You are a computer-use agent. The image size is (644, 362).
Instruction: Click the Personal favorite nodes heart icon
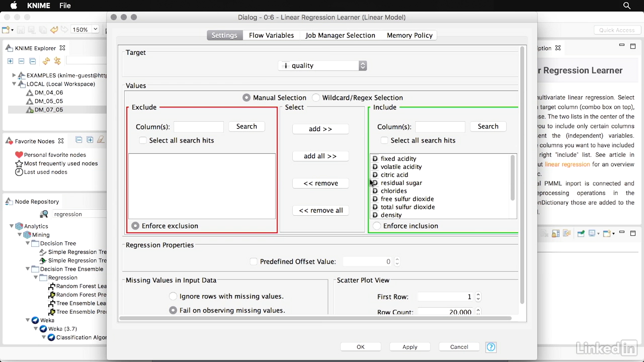point(19,155)
